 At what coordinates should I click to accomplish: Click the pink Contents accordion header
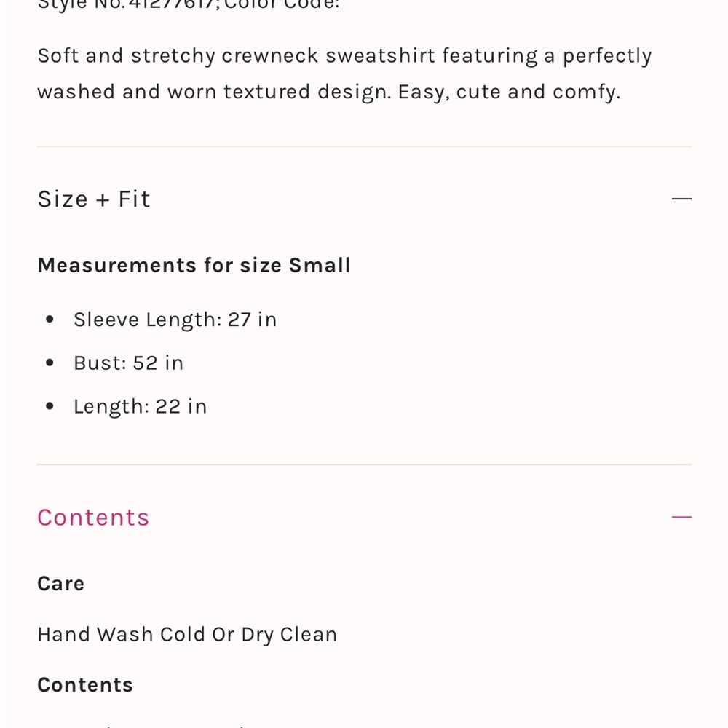coord(365,517)
